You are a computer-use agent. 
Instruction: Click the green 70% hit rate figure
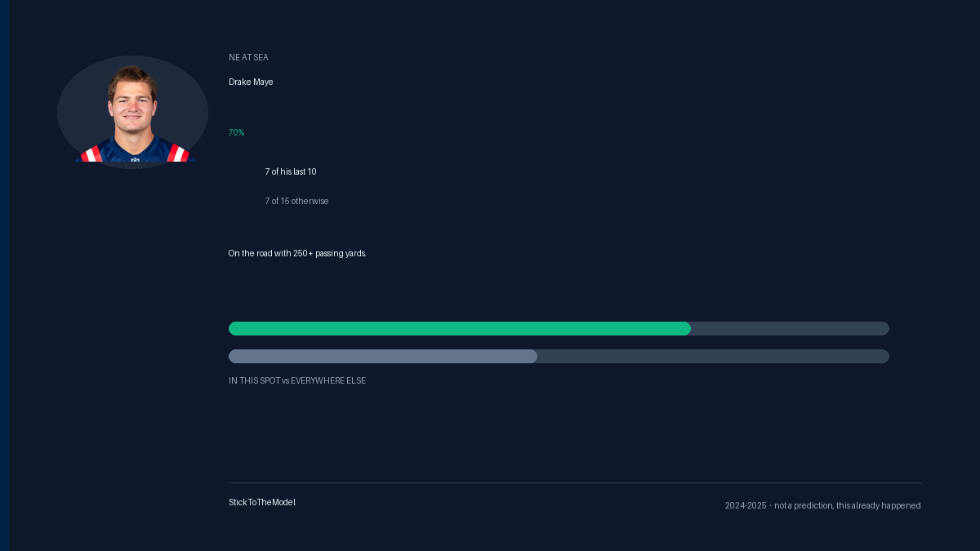(236, 132)
